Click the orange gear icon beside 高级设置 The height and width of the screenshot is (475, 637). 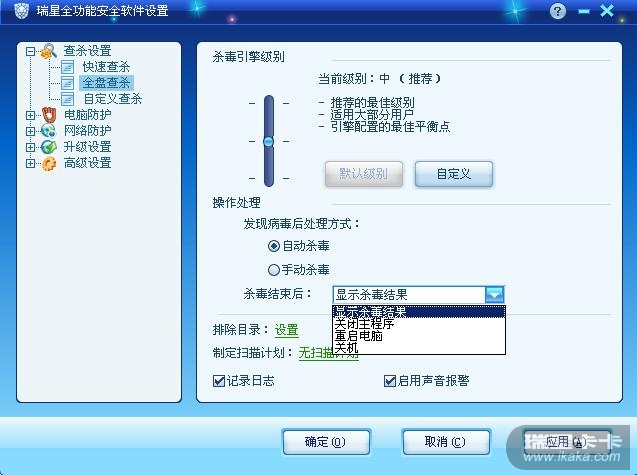49,163
